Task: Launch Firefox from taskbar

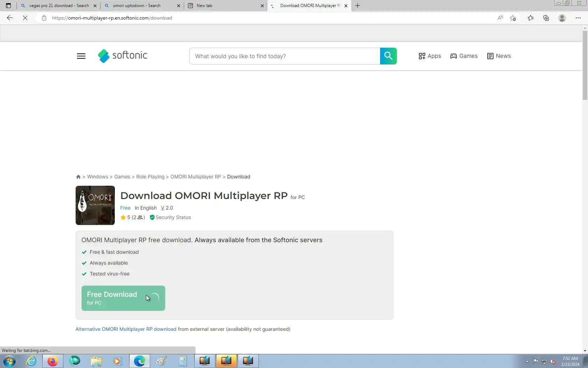Action: (x=52, y=361)
